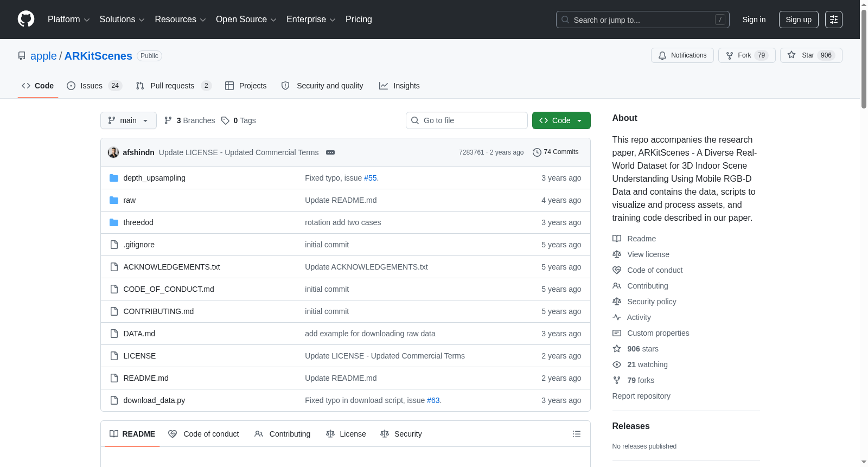
Task: Click the history clock icon by 74 Commits
Action: click(537, 152)
